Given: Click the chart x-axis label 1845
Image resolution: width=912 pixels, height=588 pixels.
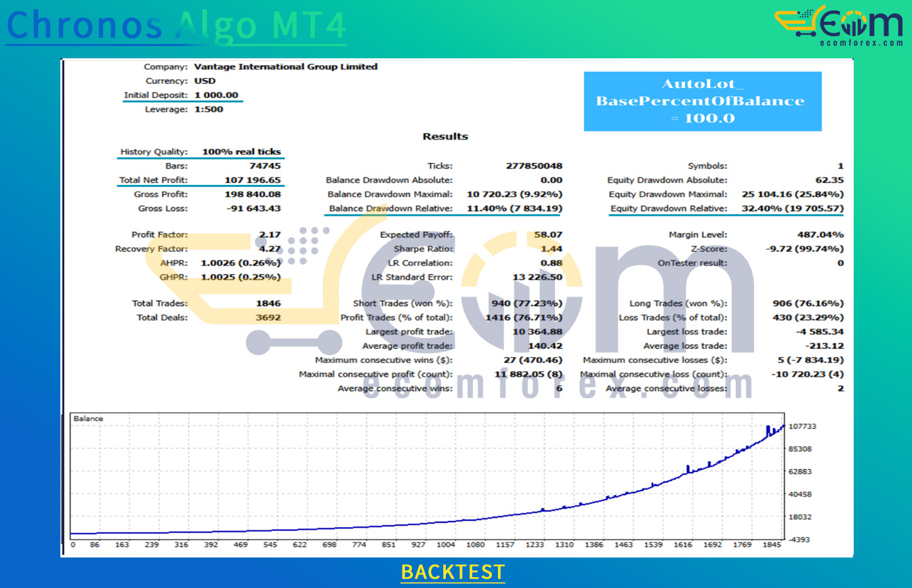Looking at the screenshot, I should 772,545.
